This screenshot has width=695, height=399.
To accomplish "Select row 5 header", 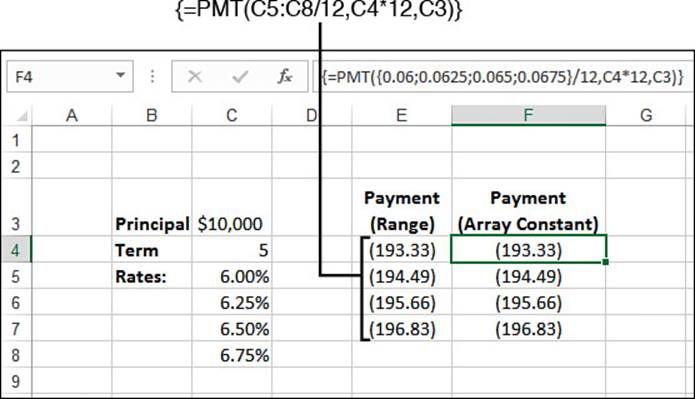I will (x=16, y=276).
